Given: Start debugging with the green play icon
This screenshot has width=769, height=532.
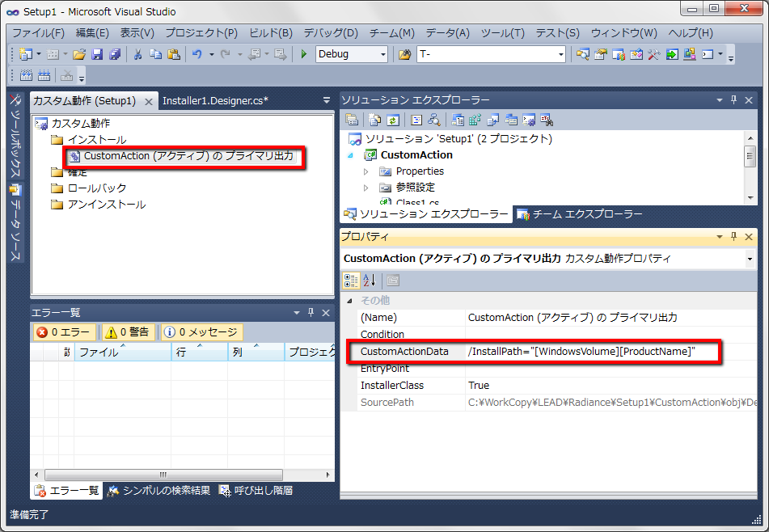Looking at the screenshot, I should coord(303,54).
